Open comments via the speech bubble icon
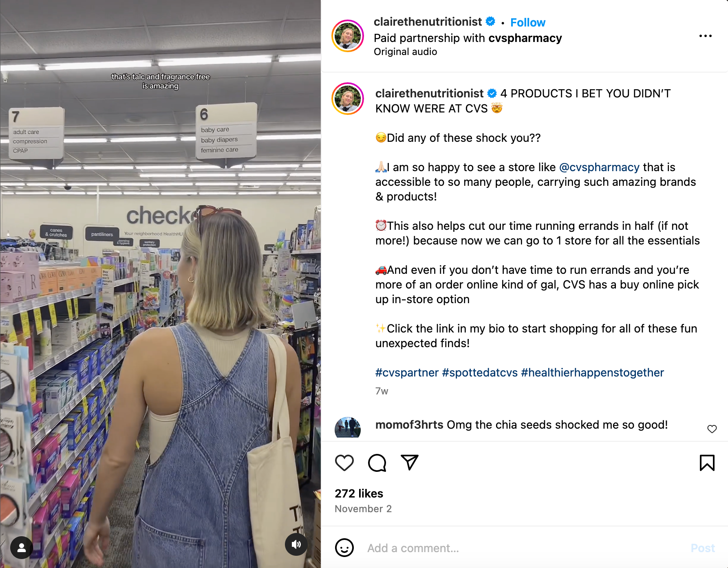The width and height of the screenshot is (728, 568). 377,463
